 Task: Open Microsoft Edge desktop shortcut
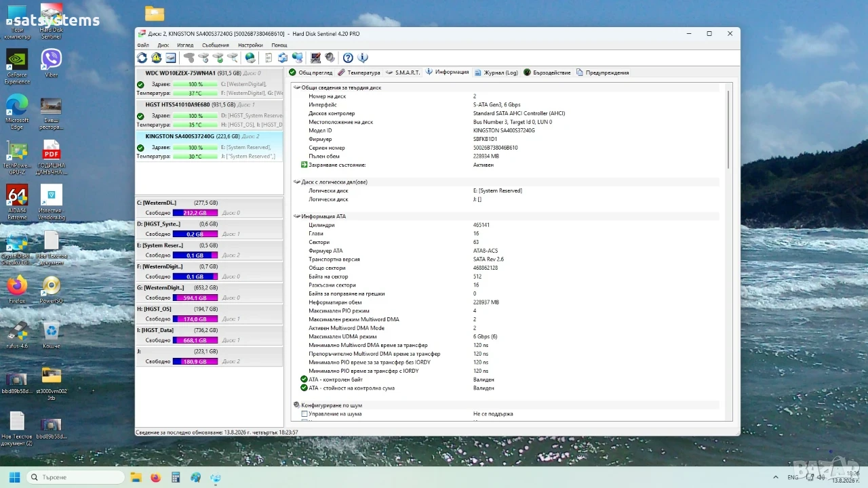pyautogui.click(x=17, y=112)
